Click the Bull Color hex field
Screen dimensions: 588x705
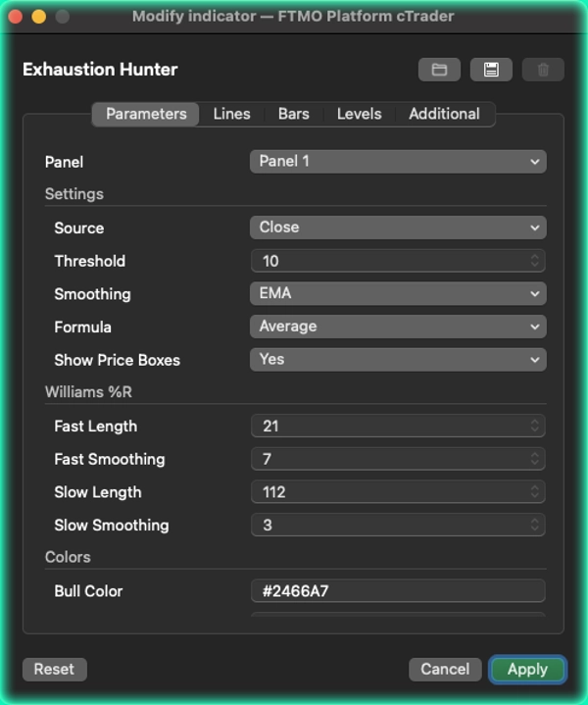398,591
